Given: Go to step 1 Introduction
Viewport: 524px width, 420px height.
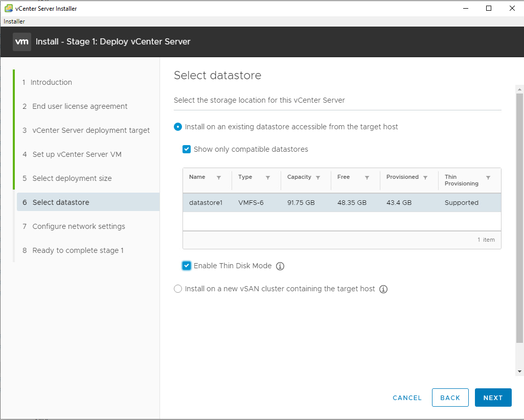Looking at the screenshot, I should (x=47, y=82).
